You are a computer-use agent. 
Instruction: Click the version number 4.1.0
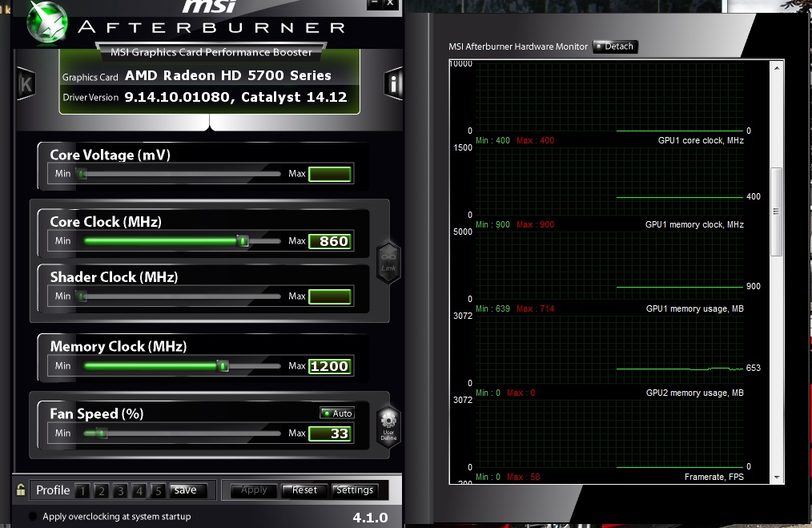coord(370,518)
